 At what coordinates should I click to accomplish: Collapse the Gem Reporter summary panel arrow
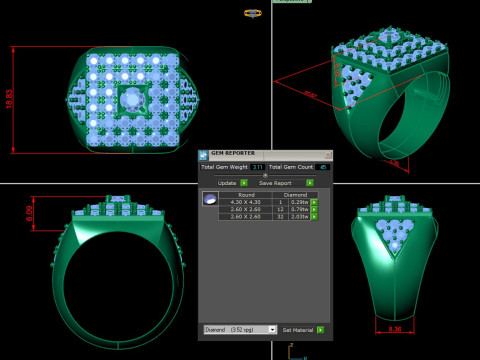tap(265, 175)
